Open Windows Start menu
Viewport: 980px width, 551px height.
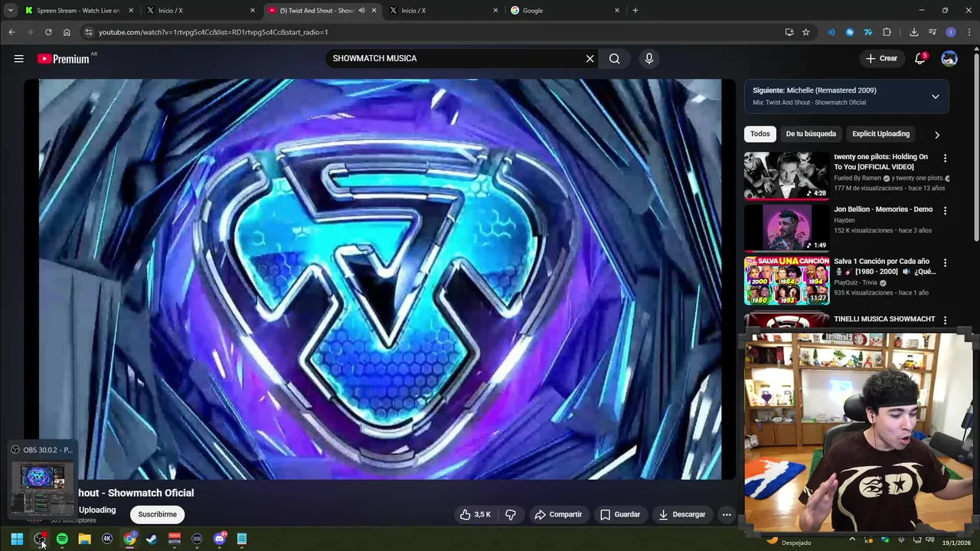(x=17, y=540)
